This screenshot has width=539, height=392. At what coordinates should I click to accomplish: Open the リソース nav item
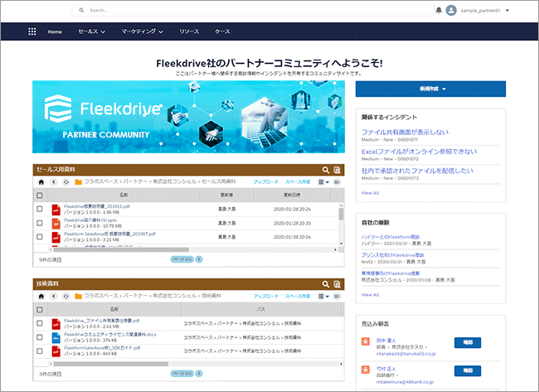[x=189, y=31]
